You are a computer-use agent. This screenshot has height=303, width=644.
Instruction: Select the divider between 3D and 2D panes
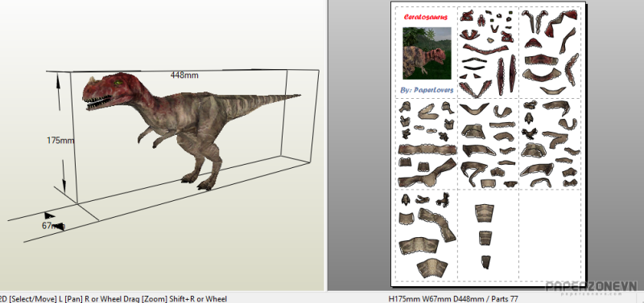(x=327, y=145)
